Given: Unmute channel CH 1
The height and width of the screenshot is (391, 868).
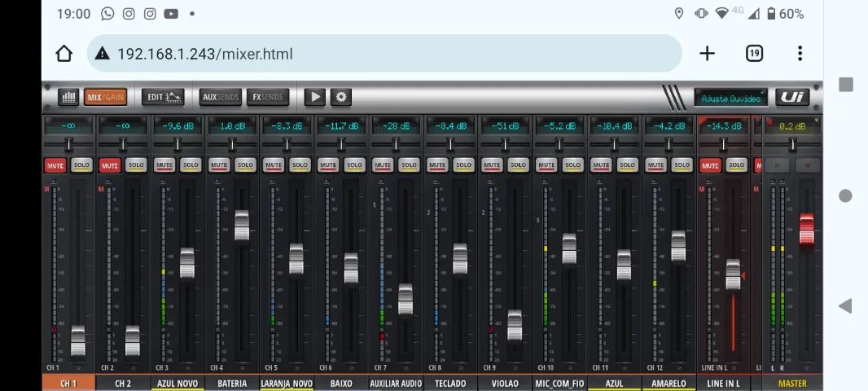Looking at the screenshot, I should click(x=55, y=165).
